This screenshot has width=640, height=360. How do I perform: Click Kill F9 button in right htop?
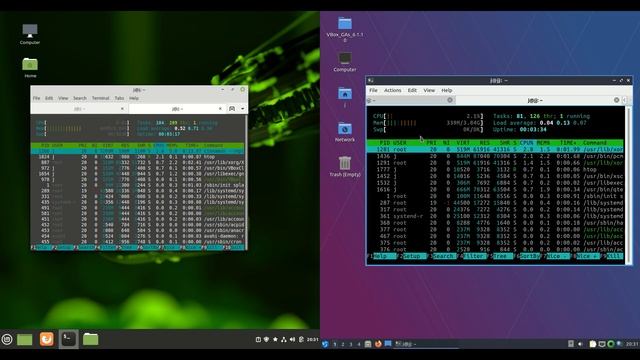pos(614,256)
